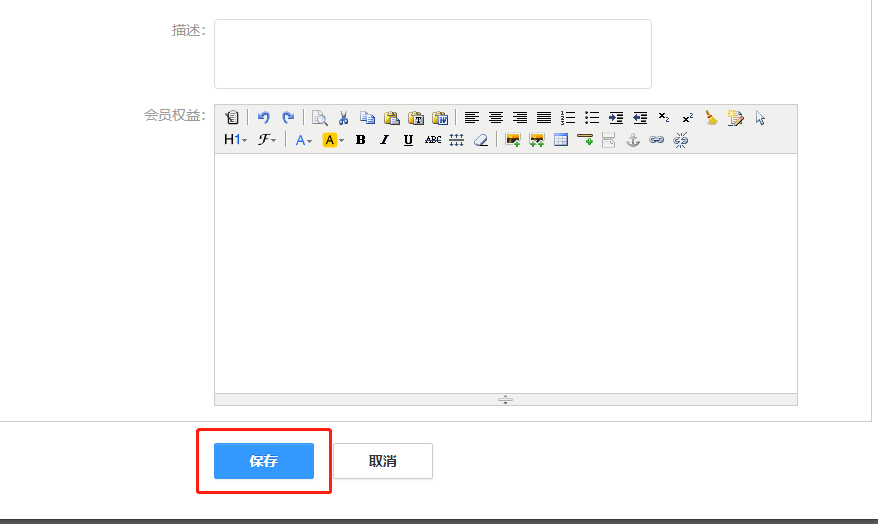878x524 pixels.
Task: Toggle HTML source code view
Action: pyautogui.click(x=232, y=118)
